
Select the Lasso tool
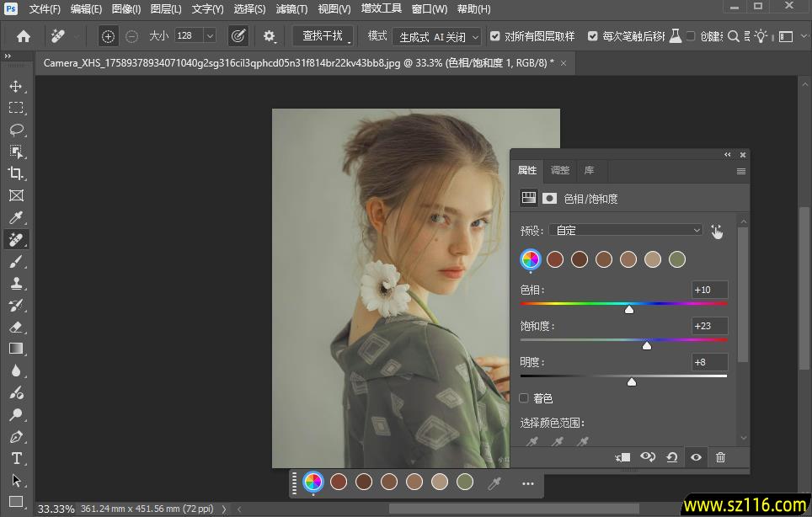pos(15,130)
